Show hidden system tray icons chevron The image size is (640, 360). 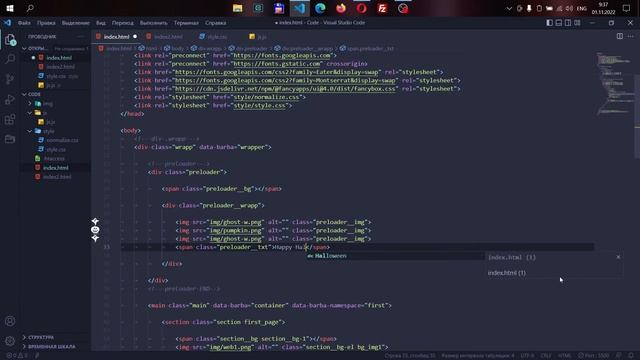coord(509,8)
